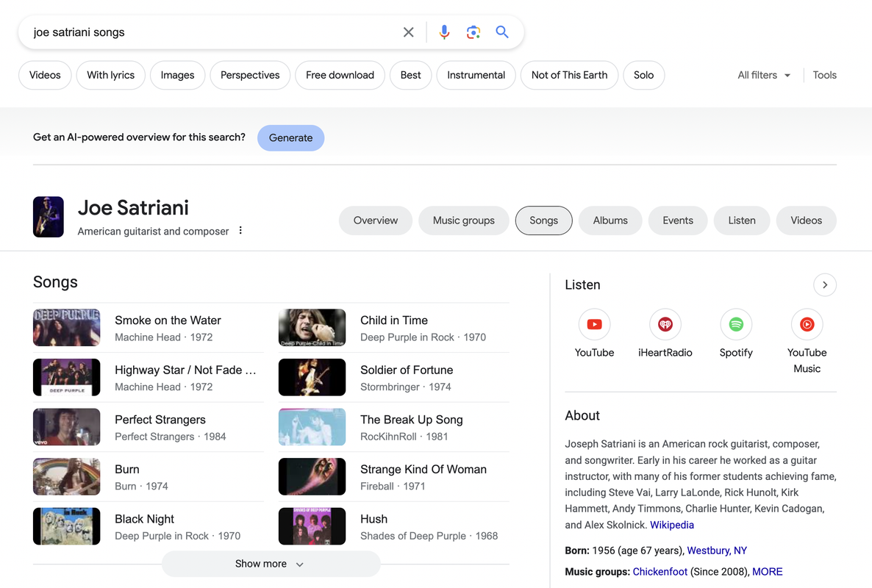Open the YouTube Music listen icon
This screenshot has height=588, width=872.
pyautogui.click(x=807, y=324)
